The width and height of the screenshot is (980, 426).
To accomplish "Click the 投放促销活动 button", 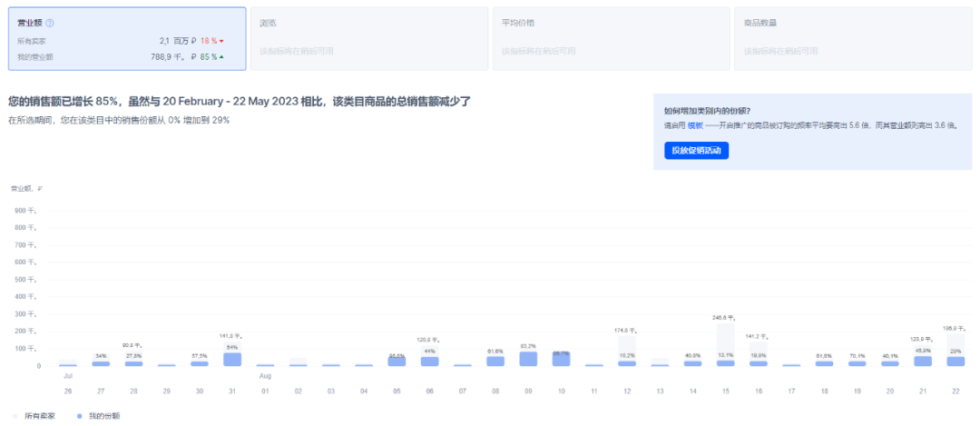I will pyautogui.click(x=696, y=151).
